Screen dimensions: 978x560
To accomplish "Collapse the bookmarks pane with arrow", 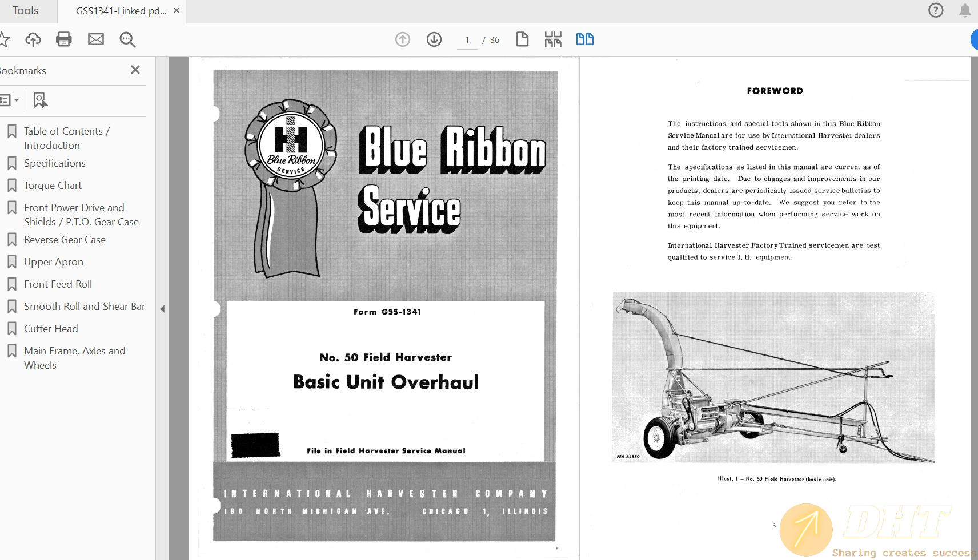I will tap(162, 309).
